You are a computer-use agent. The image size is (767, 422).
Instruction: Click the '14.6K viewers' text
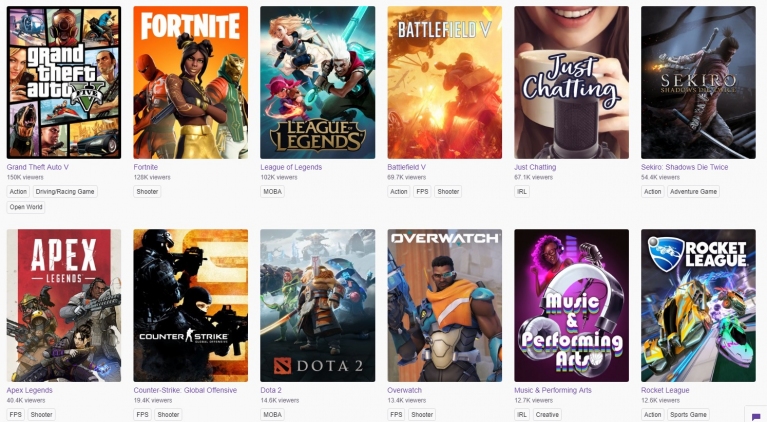point(280,400)
